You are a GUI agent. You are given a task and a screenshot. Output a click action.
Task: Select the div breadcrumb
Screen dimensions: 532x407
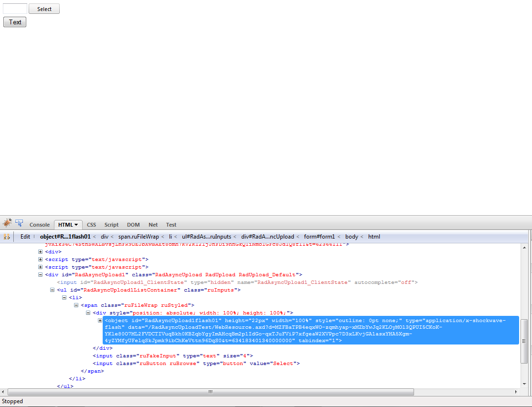click(x=105, y=237)
